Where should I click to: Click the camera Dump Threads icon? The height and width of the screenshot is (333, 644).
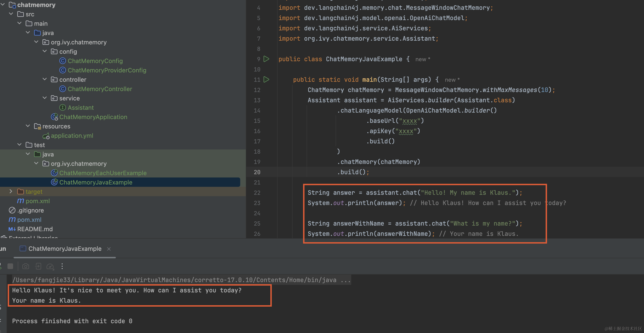click(26, 266)
